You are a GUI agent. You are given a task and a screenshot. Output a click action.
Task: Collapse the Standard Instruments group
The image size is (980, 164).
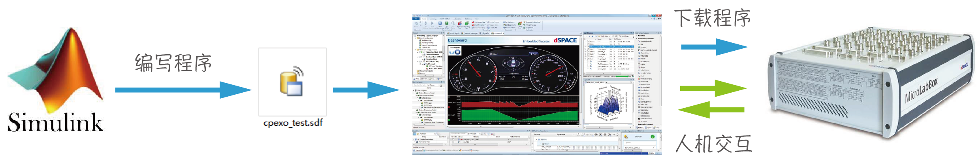pos(636,38)
